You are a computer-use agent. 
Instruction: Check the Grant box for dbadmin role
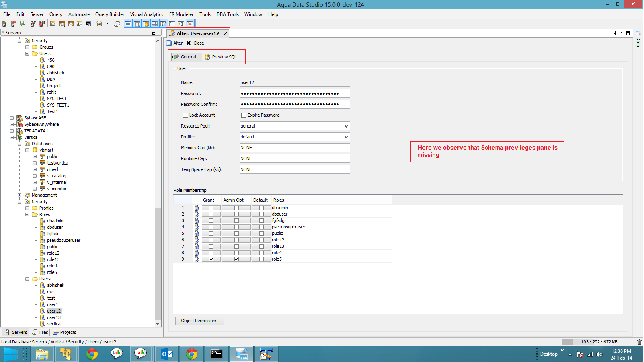[x=211, y=208]
